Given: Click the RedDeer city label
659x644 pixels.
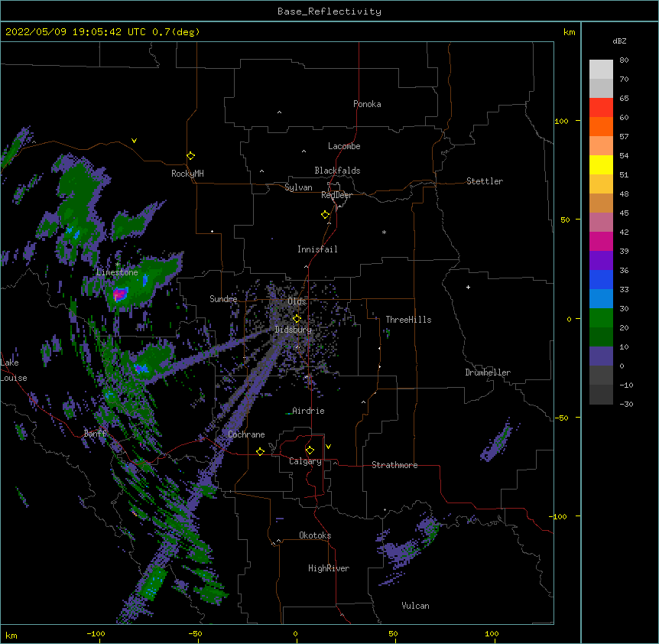Looking at the screenshot, I should point(336,195).
